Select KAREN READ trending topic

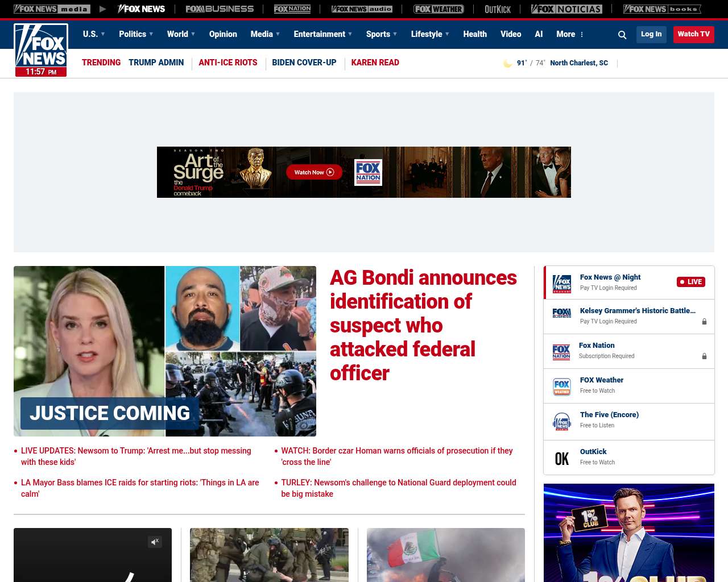tap(375, 63)
